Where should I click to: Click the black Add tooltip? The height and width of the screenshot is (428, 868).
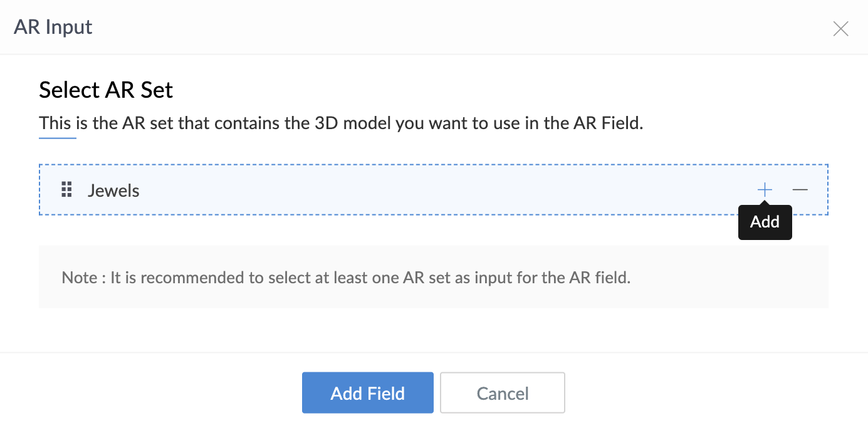click(765, 222)
